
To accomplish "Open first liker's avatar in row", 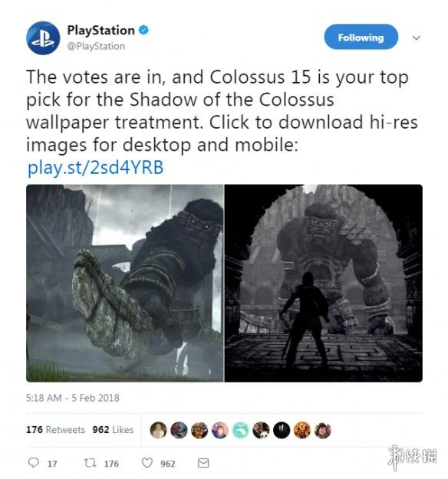I will click(x=158, y=430).
